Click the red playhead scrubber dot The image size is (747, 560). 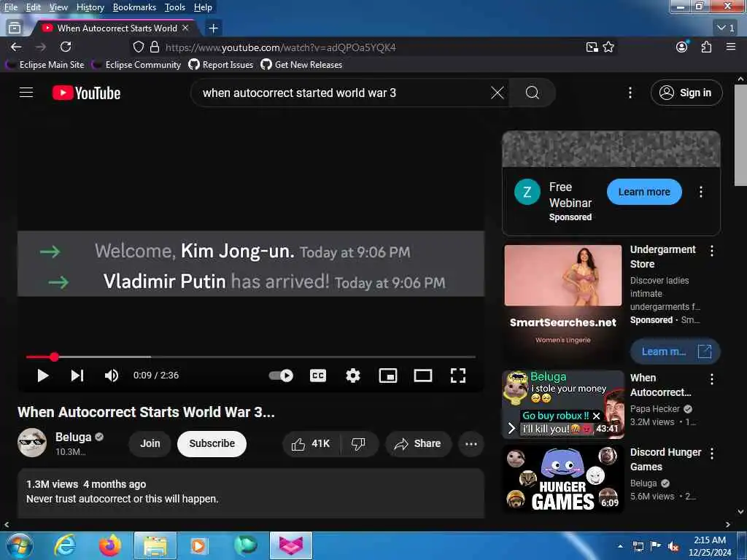pyautogui.click(x=54, y=357)
